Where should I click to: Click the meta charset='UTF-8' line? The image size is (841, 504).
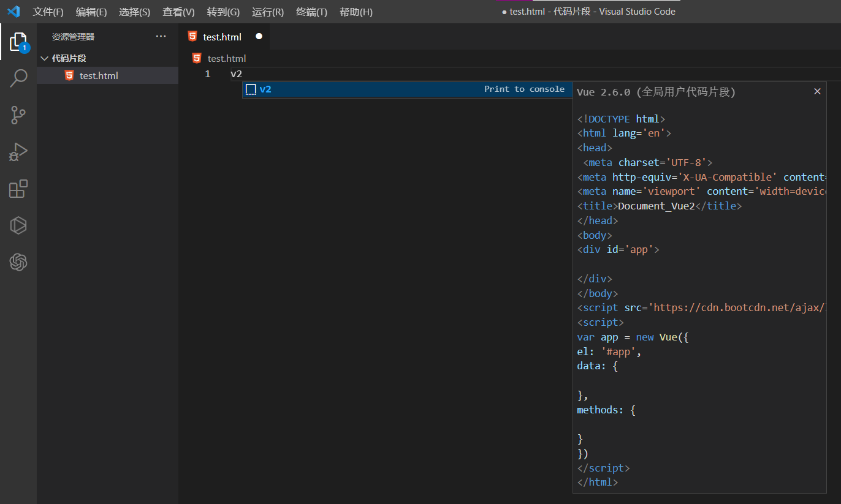pos(648,162)
